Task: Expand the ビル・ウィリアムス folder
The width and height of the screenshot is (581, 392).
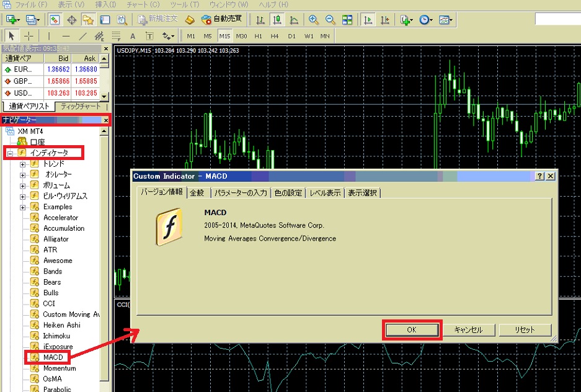Action: click(x=22, y=197)
